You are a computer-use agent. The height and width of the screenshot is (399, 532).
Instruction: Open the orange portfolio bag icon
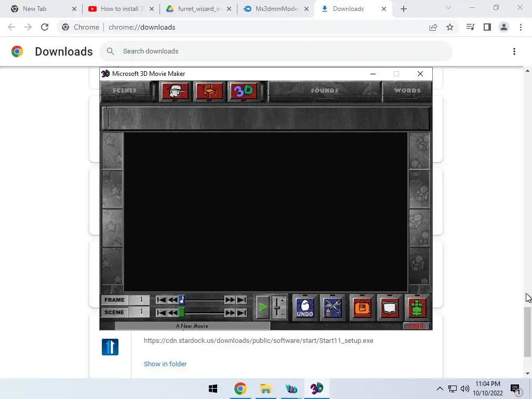pyautogui.click(x=362, y=308)
